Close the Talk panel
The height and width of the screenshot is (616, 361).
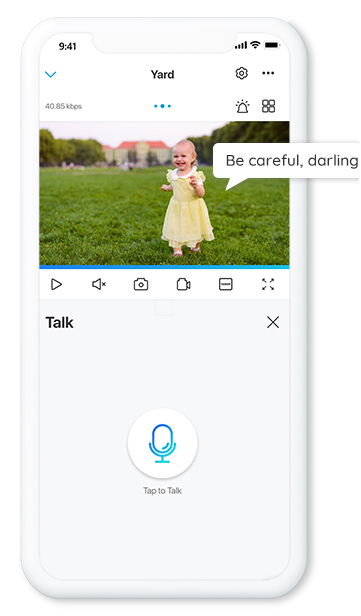tap(273, 323)
